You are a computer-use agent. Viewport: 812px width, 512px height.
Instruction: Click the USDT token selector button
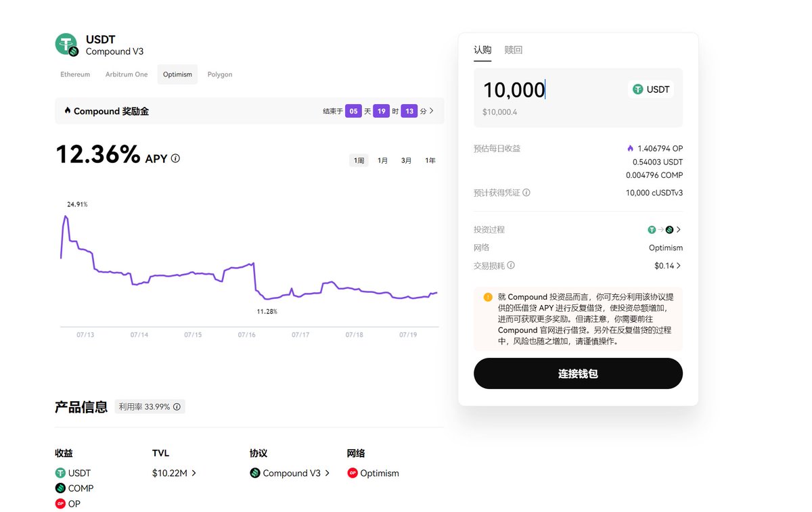pyautogui.click(x=651, y=89)
